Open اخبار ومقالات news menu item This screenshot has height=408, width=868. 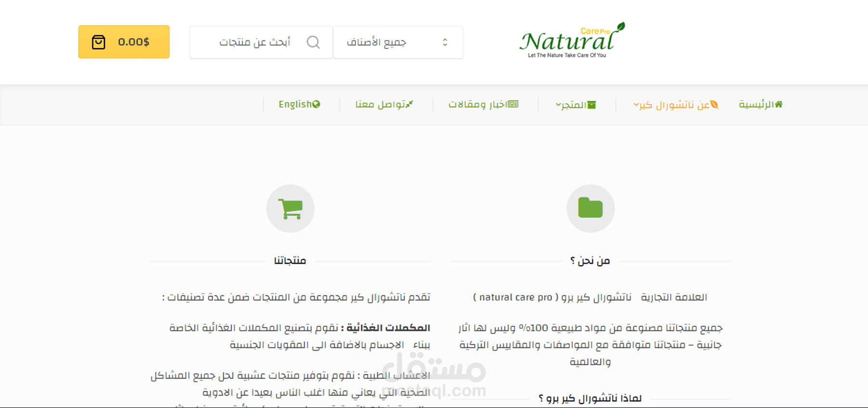pyautogui.click(x=483, y=104)
